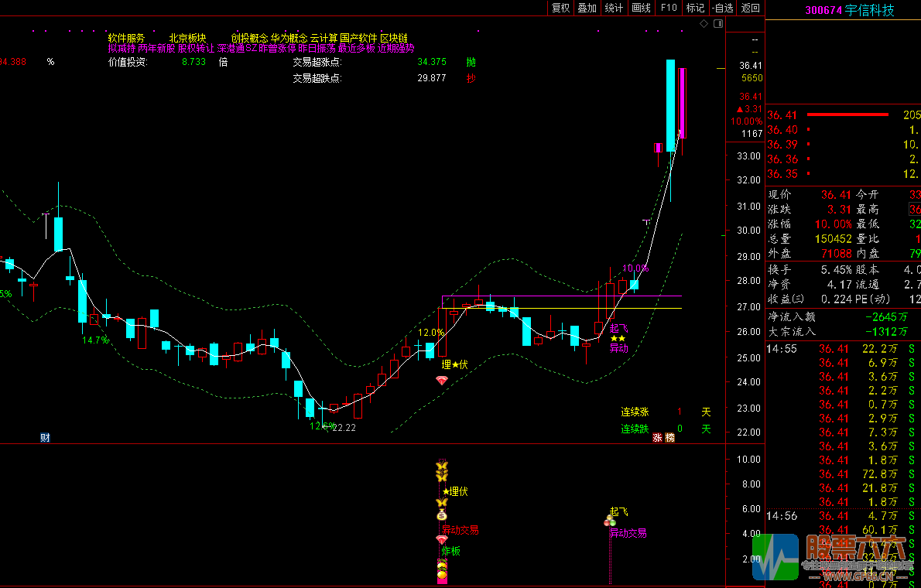Viewport: 921px width, 588px height.
Task: Open F10 company information
Action: [668, 8]
